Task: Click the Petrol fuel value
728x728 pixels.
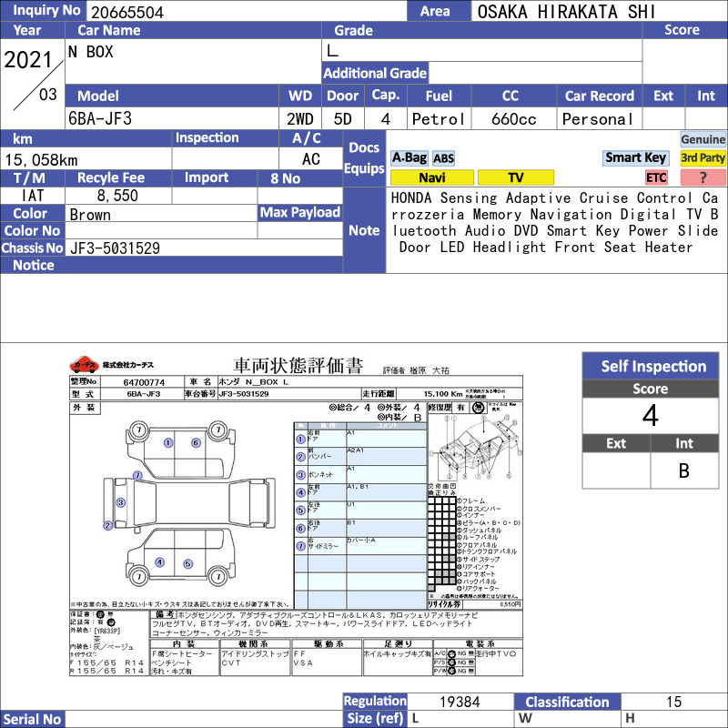Action: click(x=439, y=119)
